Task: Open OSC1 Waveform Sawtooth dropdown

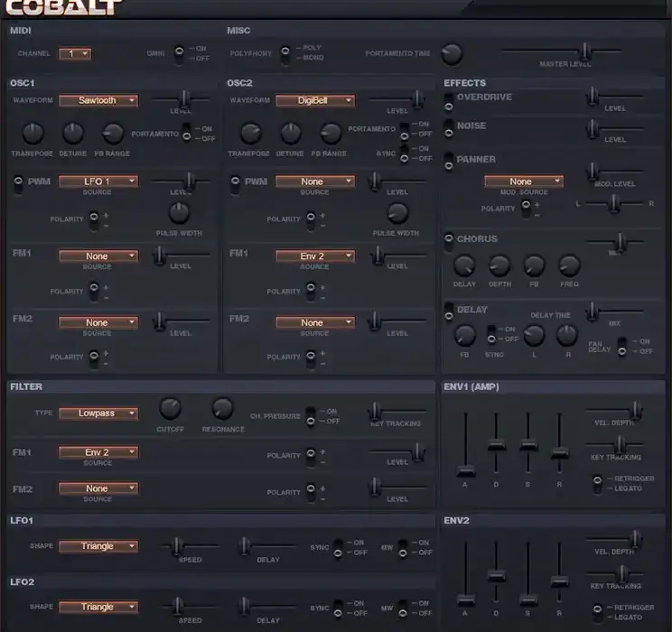Action: coord(98,101)
